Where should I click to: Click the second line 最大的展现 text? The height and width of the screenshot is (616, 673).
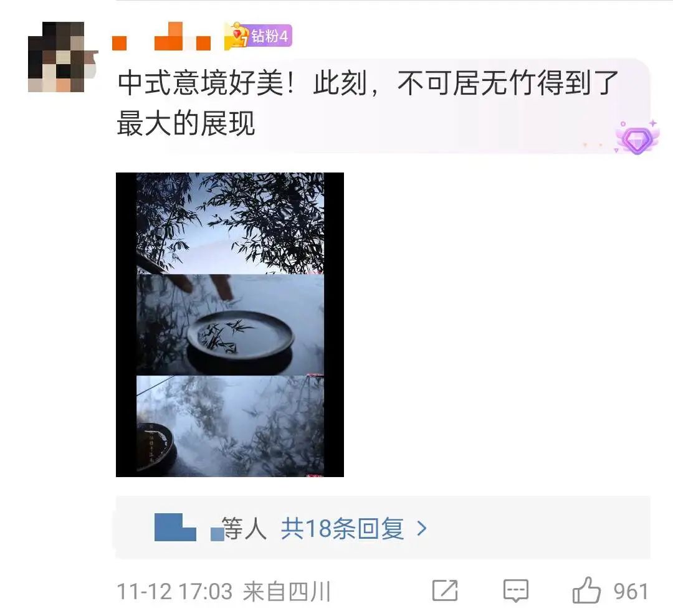tap(186, 123)
